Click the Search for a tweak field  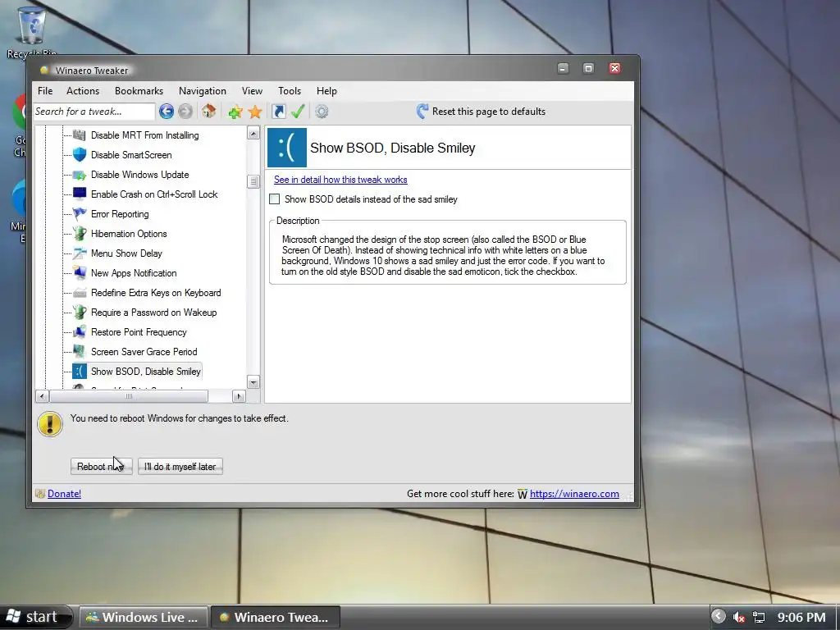tap(94, 112)
